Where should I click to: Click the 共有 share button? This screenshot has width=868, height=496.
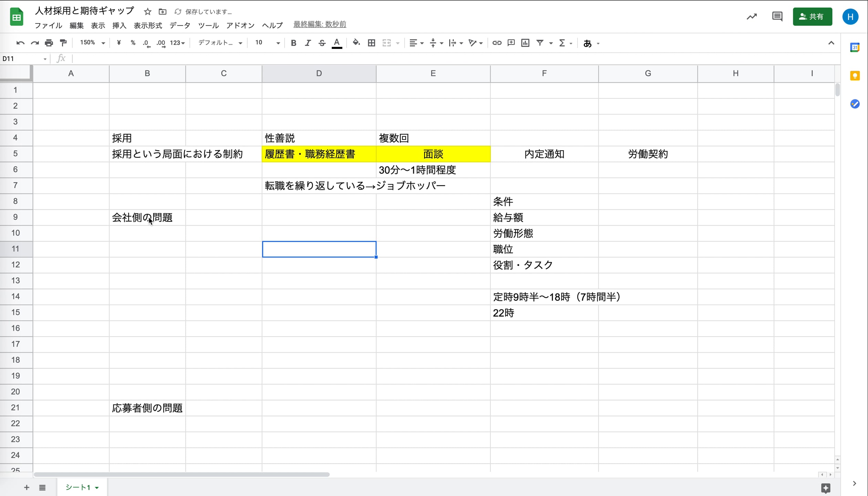click(812, 16)
